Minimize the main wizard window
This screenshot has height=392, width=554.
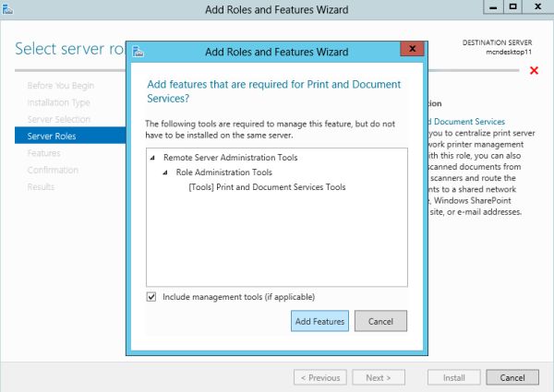pyautogui.click(x=490, y=7)
